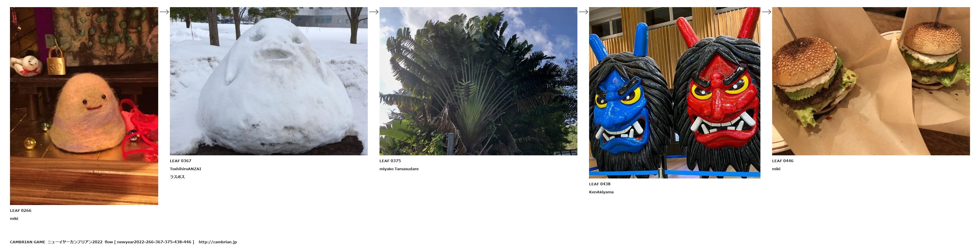Click author name KenAkiyama

point(601,192)
